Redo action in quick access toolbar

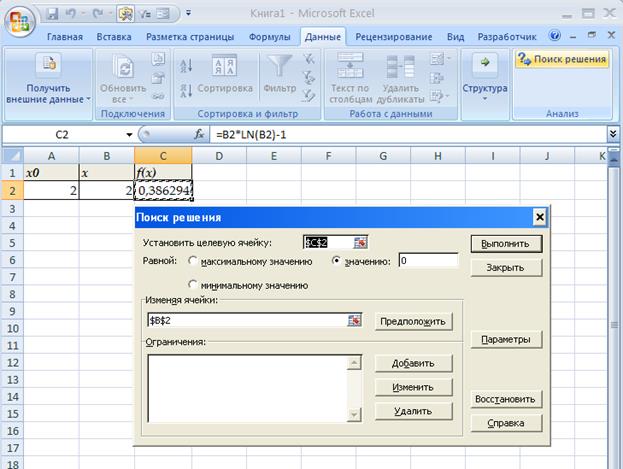98,14
